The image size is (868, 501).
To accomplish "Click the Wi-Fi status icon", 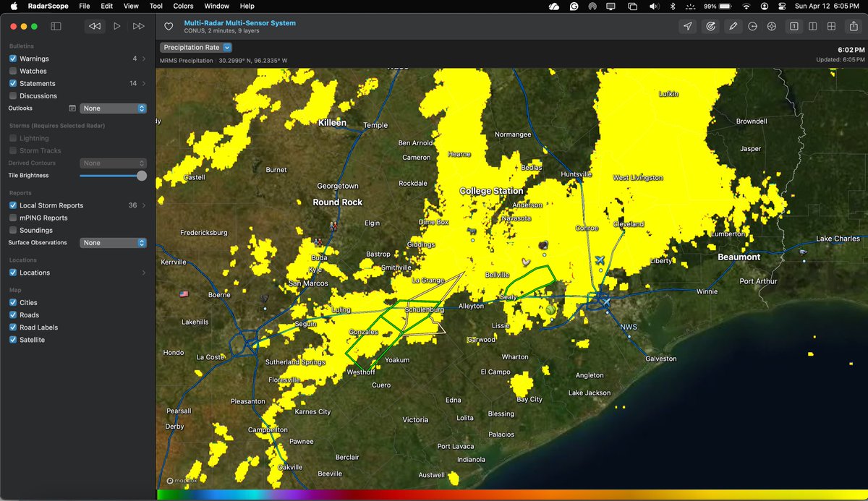I will (746, 6).
